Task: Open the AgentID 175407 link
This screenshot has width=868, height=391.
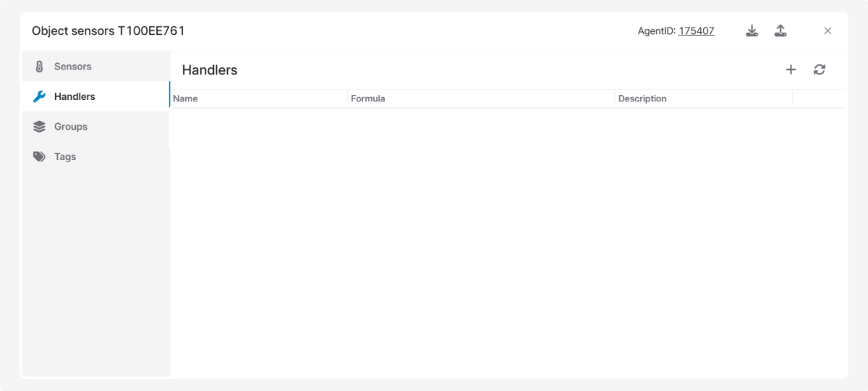Action: [x=696, y=31]
